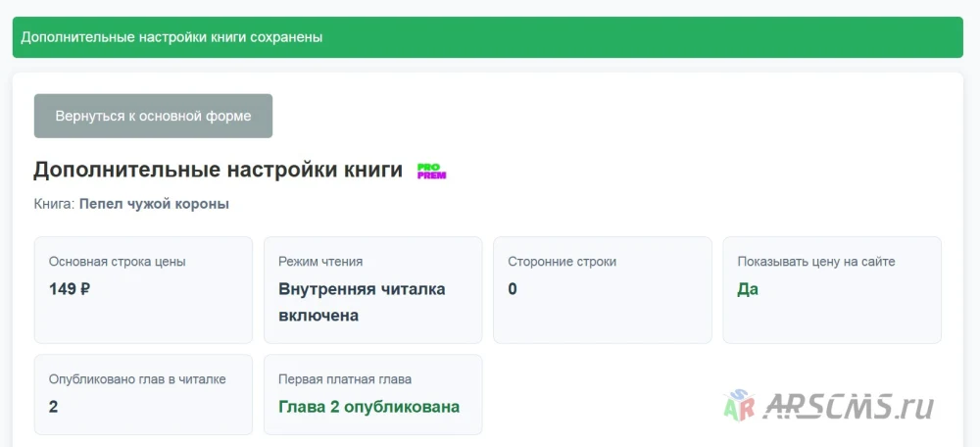Click the green Да value

tap(748, 289)
